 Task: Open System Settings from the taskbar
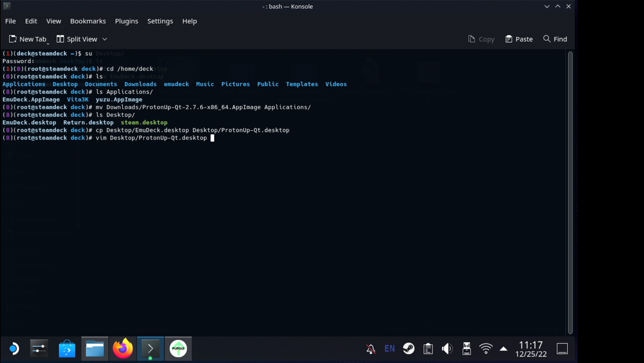click(39, 348)
